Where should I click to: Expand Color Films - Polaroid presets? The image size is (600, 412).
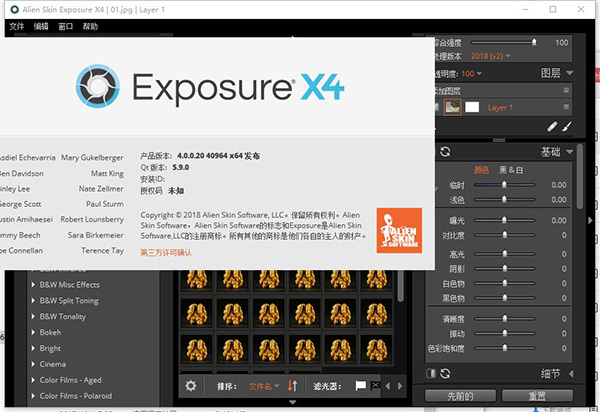[33, 396]
